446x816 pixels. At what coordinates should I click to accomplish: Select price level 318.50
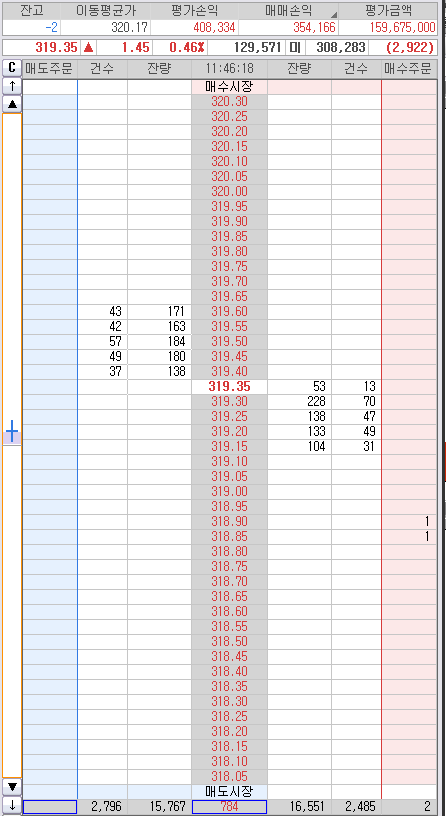coord(230,641)
